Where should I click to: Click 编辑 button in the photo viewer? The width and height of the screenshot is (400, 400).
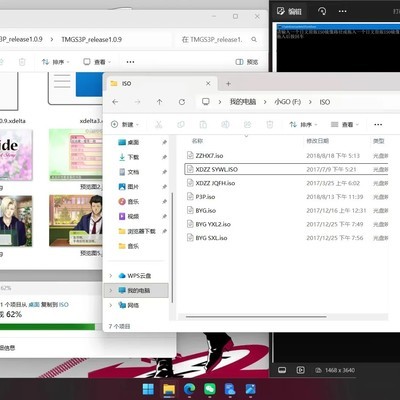[x=289, y=11]
